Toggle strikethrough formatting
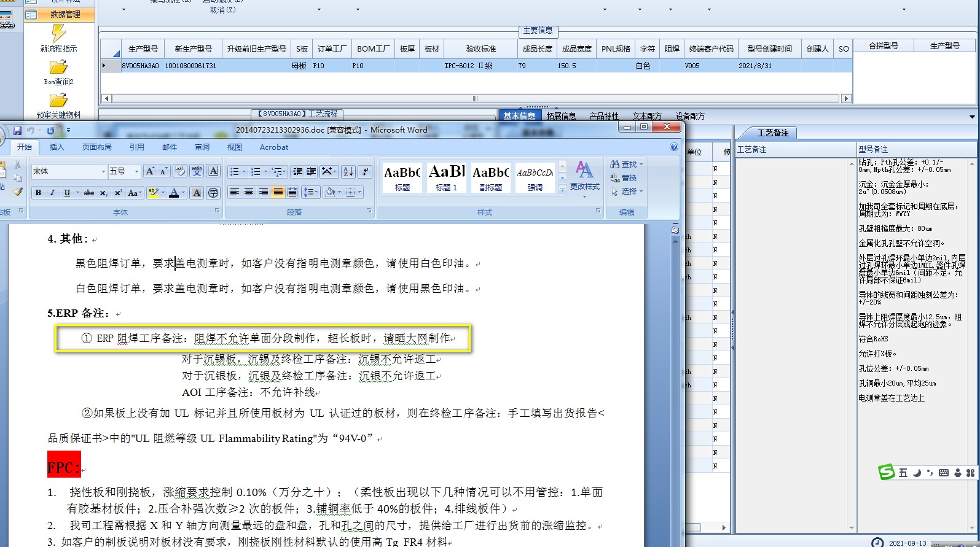980x547 pixels. (x=89, y=193)
